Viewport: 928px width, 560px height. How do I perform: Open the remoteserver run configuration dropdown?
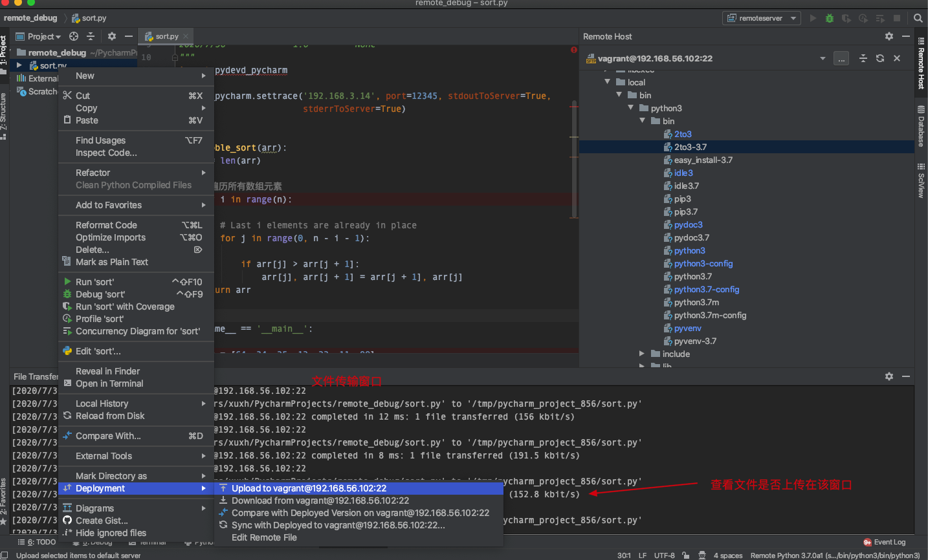[762, 18]
